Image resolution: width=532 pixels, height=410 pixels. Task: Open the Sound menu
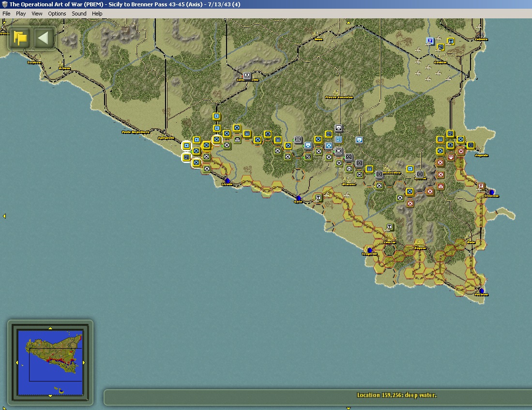[x=79, y=14]
